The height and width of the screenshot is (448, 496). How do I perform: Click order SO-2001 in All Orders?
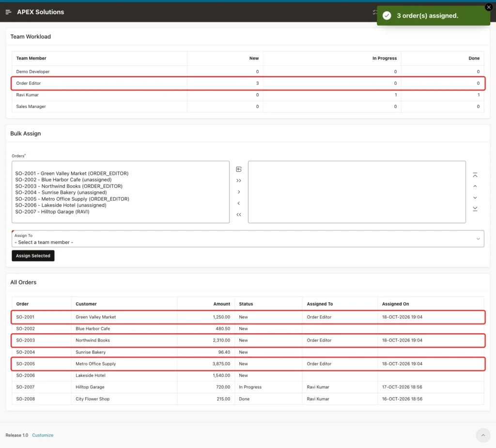coord(25,317)
